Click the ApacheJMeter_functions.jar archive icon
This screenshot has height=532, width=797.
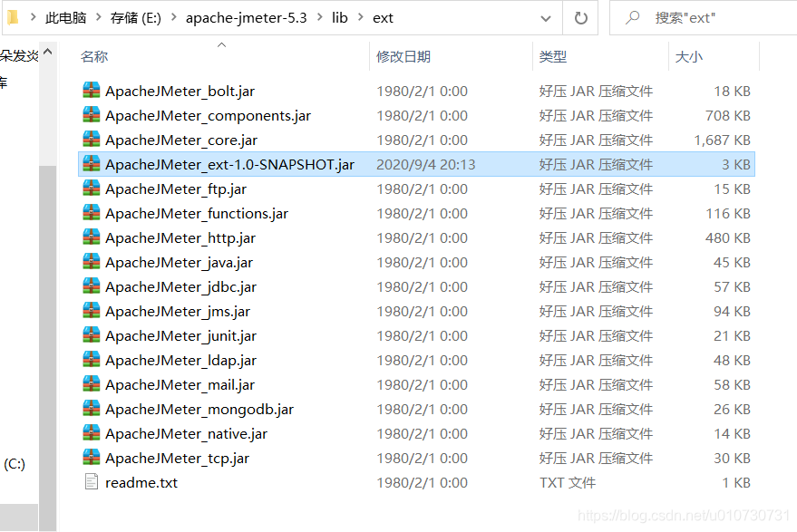pos(92,213)
